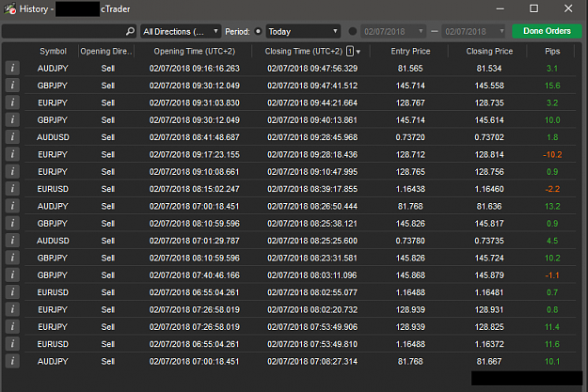Sort by Entry Price column header

pyautogui.click(x=410, y=52)
